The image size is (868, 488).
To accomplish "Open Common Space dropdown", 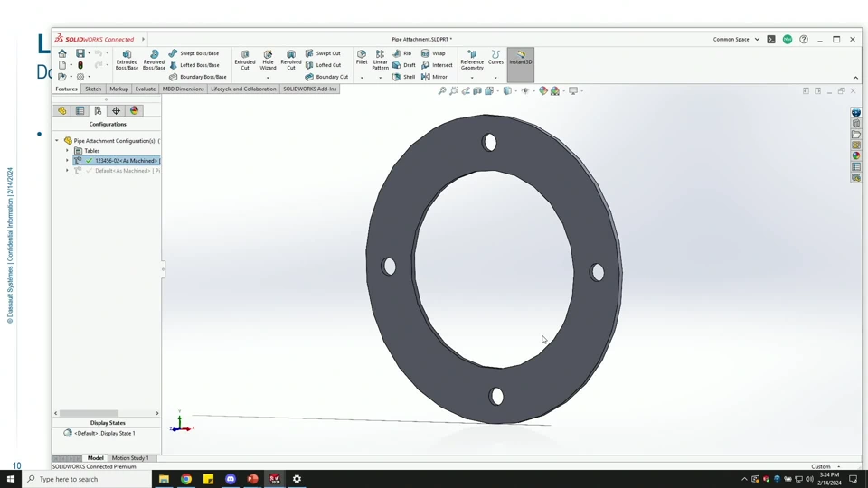I will point(736,39).
